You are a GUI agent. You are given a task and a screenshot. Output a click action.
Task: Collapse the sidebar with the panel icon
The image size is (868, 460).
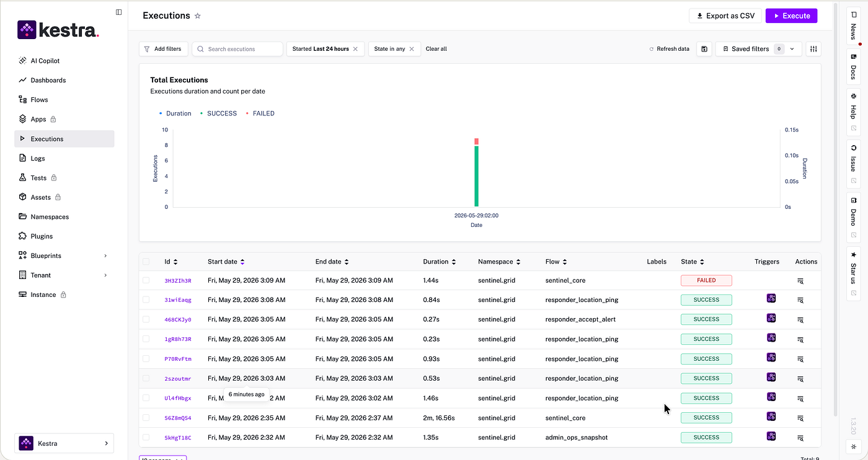tap(119, 12)
